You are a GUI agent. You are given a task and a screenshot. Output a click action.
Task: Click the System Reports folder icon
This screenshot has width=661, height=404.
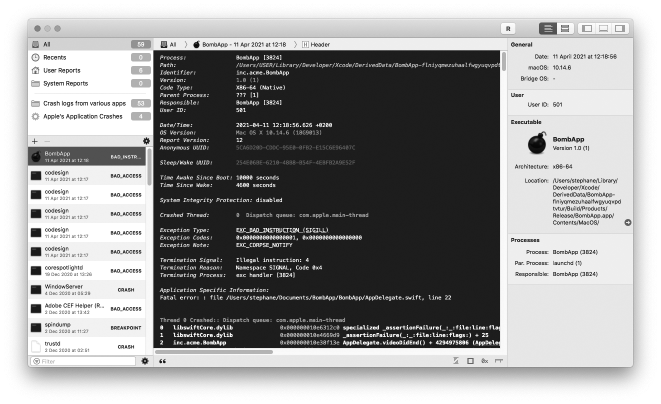36,83
